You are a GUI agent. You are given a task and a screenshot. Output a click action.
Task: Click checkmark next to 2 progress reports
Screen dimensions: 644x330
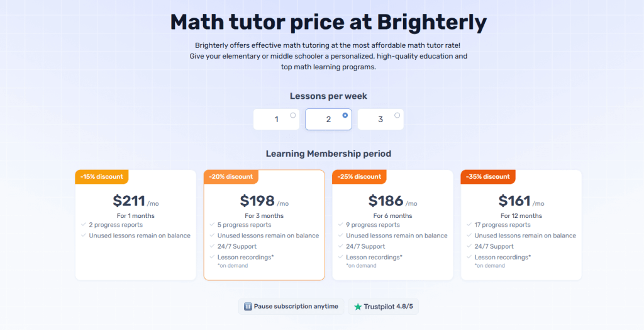84,225
